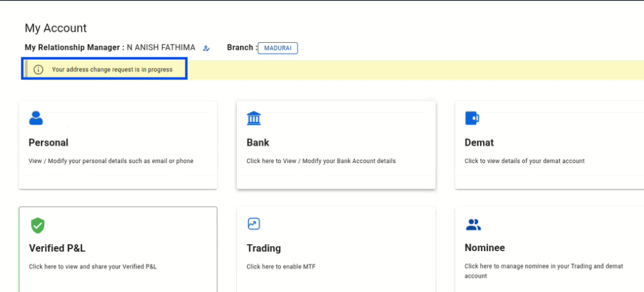Click the Nominee people icon
The image size is (644, 292).
tap(473, 225)
